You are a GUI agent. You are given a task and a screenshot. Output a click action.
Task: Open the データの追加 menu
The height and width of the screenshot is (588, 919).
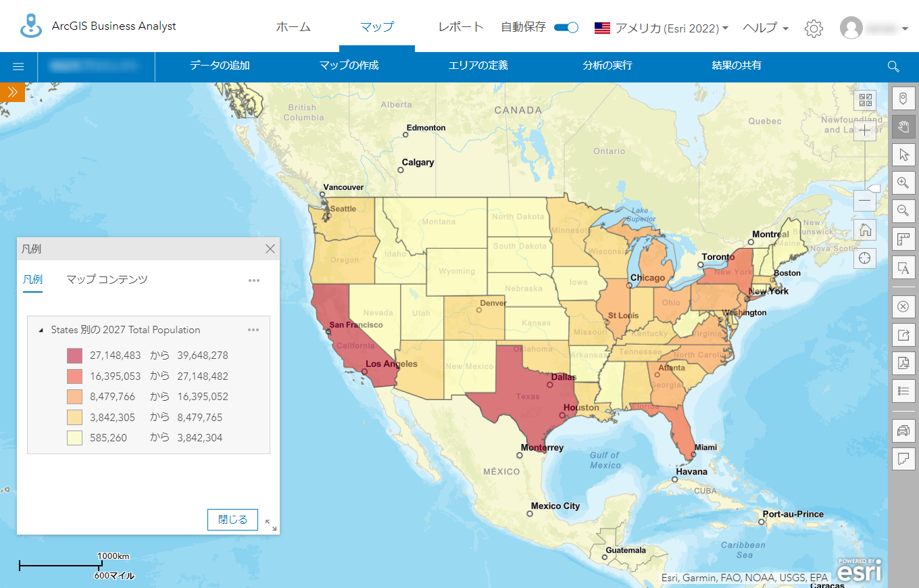[220, 66]
